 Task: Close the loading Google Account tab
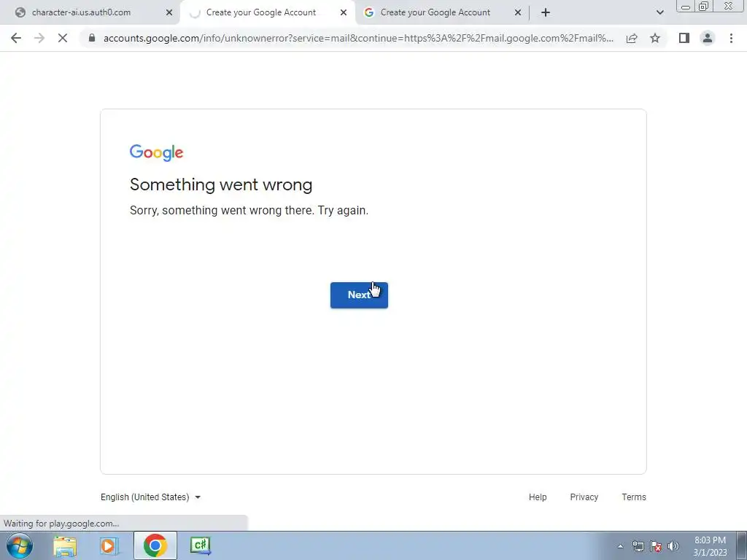pos(344,12)
